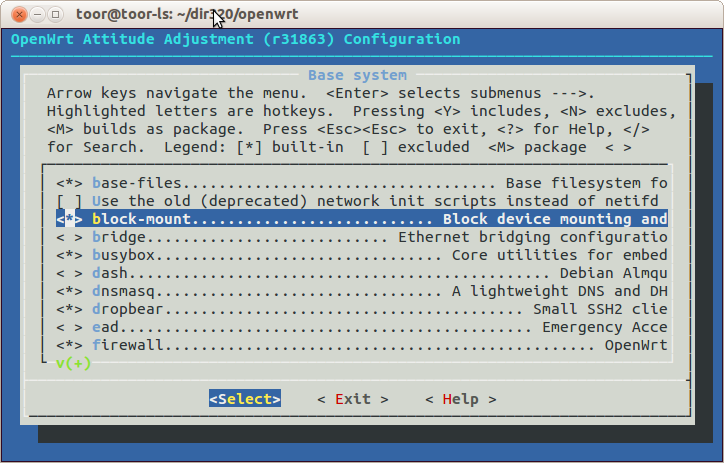Image resolution: width=724 pixels, height=463 pixels.
Task: Select the busybox entry text
Action: coord(123,255)
